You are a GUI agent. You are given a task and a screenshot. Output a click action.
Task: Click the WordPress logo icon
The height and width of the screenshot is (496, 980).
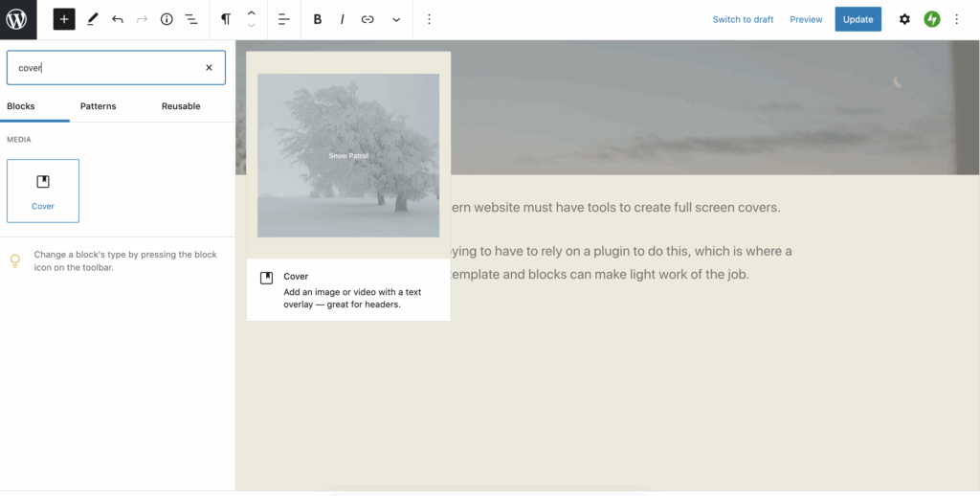pyautogui.click(x=17, y=19)
